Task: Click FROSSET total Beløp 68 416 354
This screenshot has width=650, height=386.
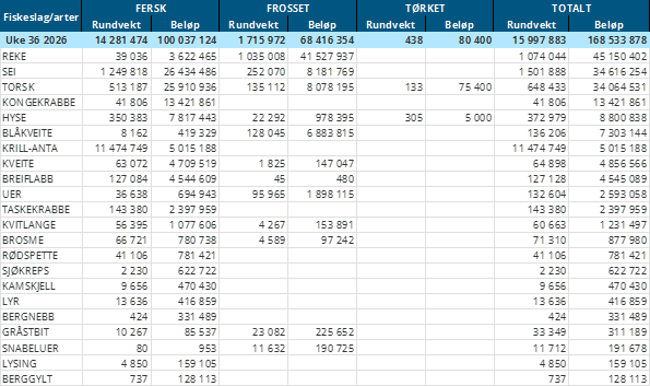Action: (x=327, y=40)
